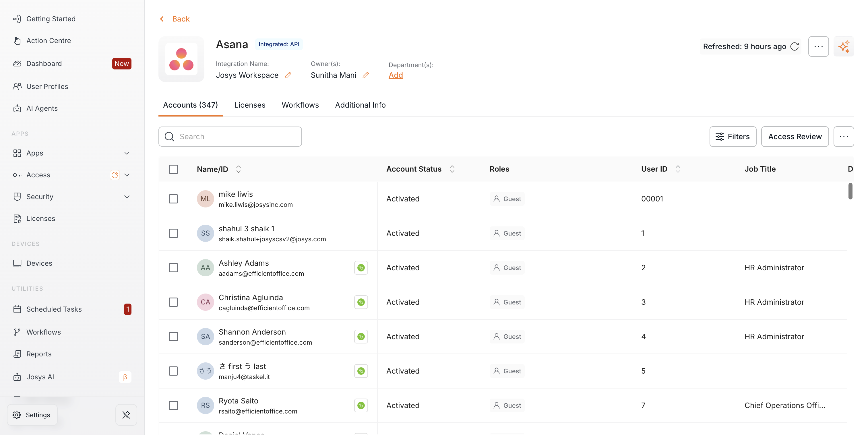This screenshot has height=435, width=868.
Task: Click the unpin sidebar icon button
Action: tap(126, 415)
